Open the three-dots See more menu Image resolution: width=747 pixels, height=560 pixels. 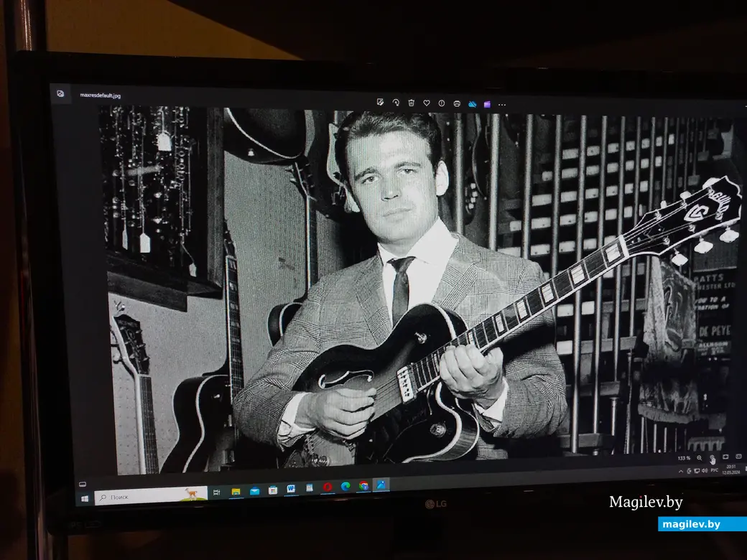501,105
